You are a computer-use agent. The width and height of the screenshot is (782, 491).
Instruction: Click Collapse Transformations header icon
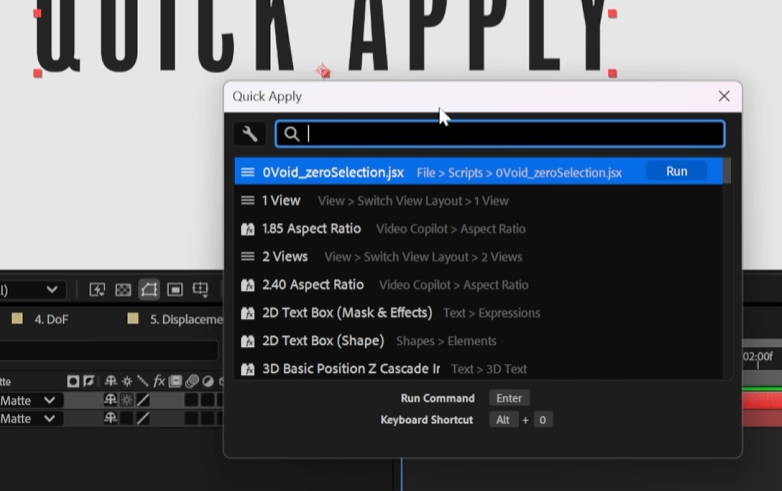(127, 382)
